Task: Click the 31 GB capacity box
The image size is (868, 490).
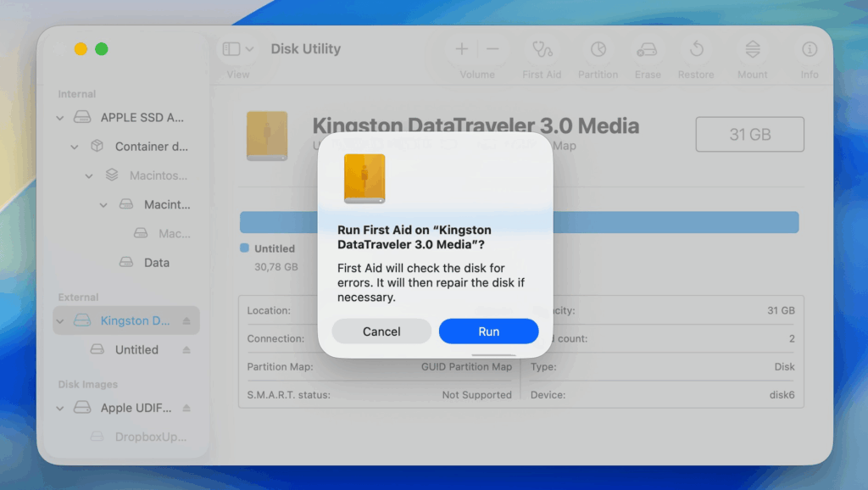Action: pyautogui.click(x=749, y=134)
